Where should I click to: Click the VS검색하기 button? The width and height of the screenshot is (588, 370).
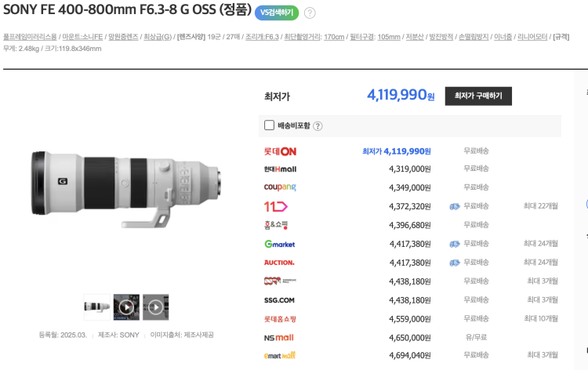point(277,13)
